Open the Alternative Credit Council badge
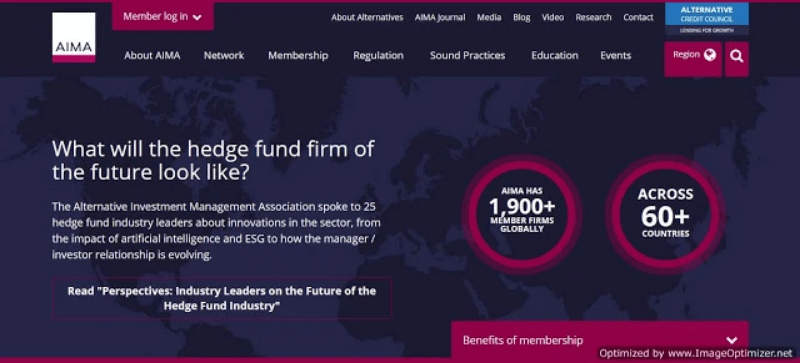Screen dimensions: 800x363 (707, 18)
